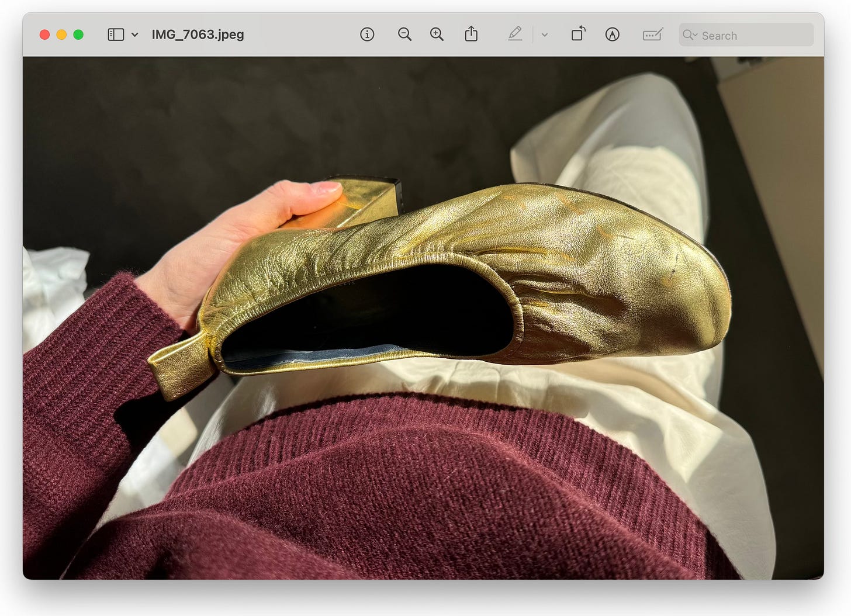Zoom out with the minus magnifier
Viewport: 851px width, 616px height.
click(404, 34)
